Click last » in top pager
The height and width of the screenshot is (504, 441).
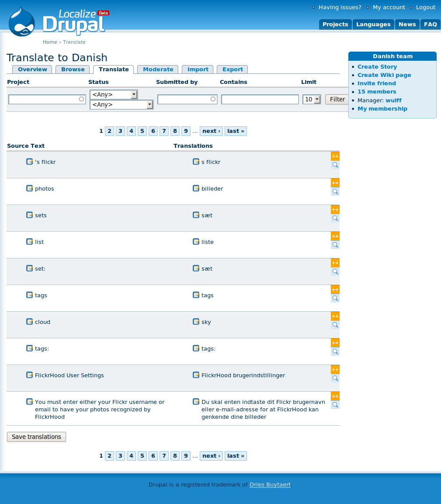pyautogui.click(x=236, y=131)
